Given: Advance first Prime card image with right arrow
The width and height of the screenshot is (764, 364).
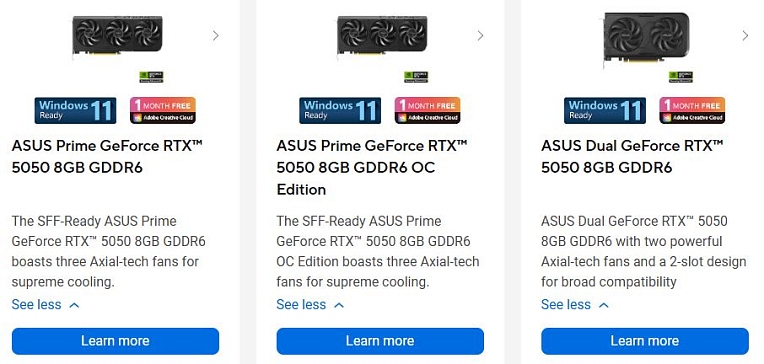Looking at the screenshot, I should tap(216, 35).
